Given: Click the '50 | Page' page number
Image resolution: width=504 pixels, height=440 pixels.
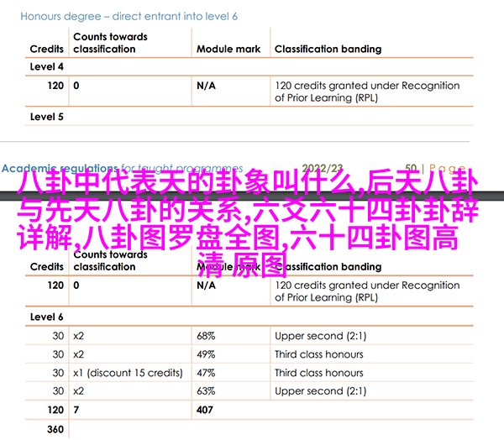Looking at the screenshot, I should tap(435, 168).
